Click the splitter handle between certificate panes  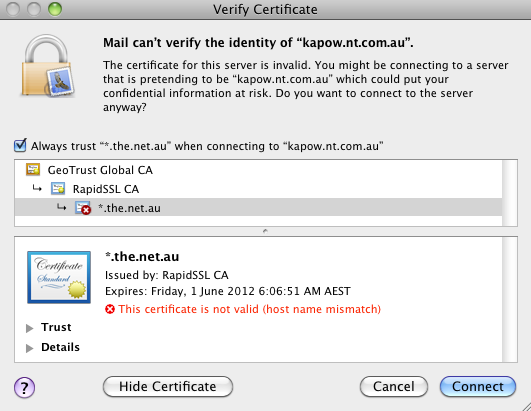266,231
